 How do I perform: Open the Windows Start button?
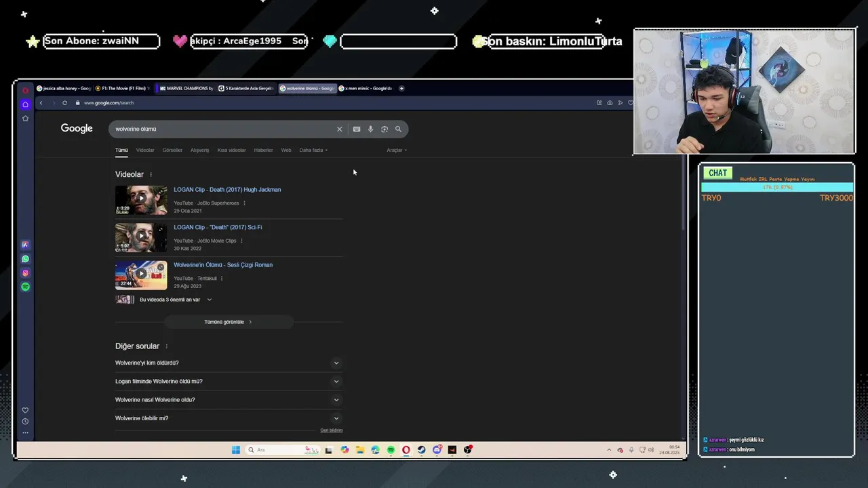pyautogui.click(x=235, y=450)
